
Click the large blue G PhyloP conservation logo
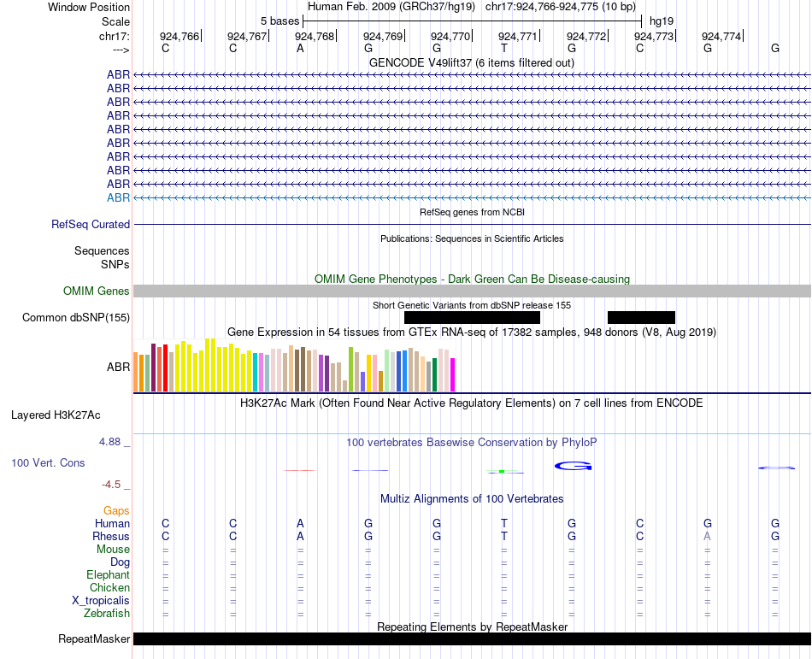pyautogui.click(x=574, y=466)
